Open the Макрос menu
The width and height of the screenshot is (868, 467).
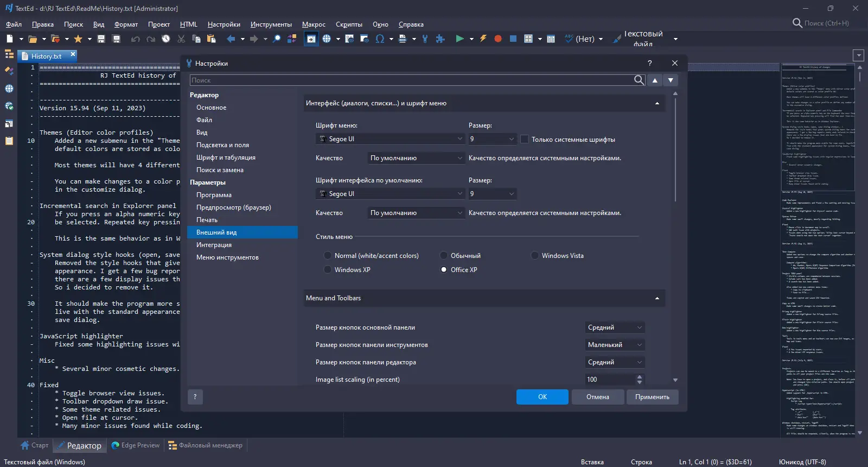click(314, 24)
